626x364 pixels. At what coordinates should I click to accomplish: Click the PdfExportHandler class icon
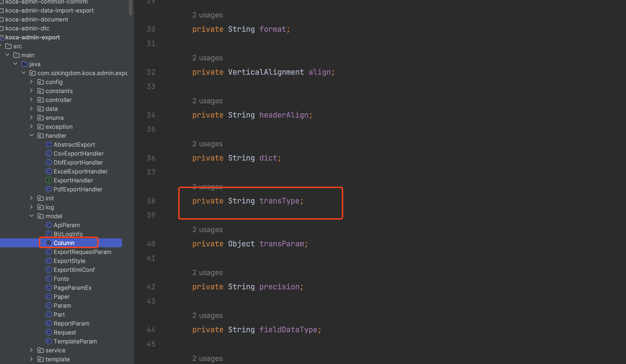(x=49, y=189)
